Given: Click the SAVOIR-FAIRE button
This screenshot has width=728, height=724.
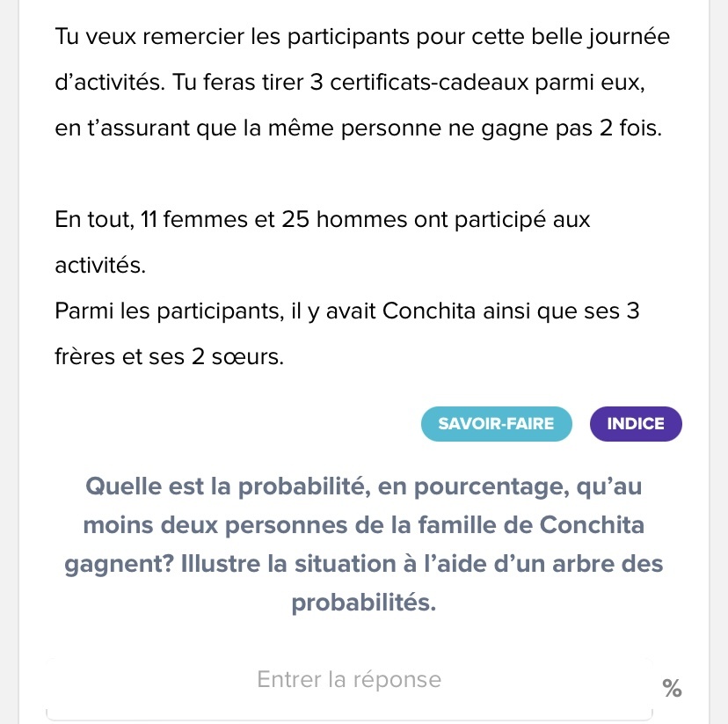Looking at the screenshot, I should click(x=496, y=423).
